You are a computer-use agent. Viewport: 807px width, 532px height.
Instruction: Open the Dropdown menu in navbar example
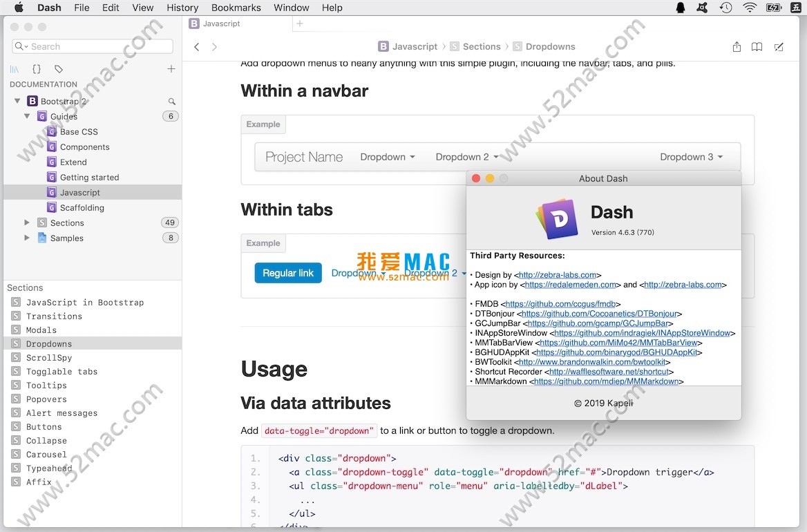(x=388, y=157)
